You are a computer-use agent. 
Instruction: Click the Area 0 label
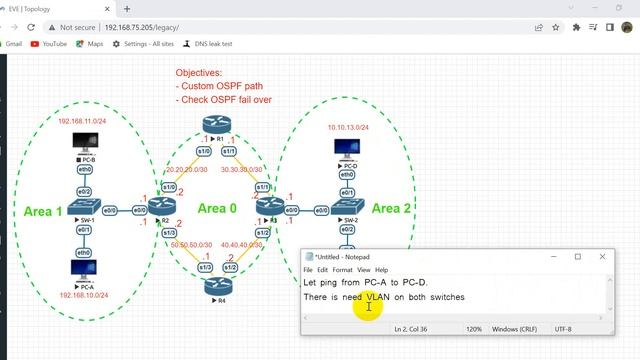[217, 208]
